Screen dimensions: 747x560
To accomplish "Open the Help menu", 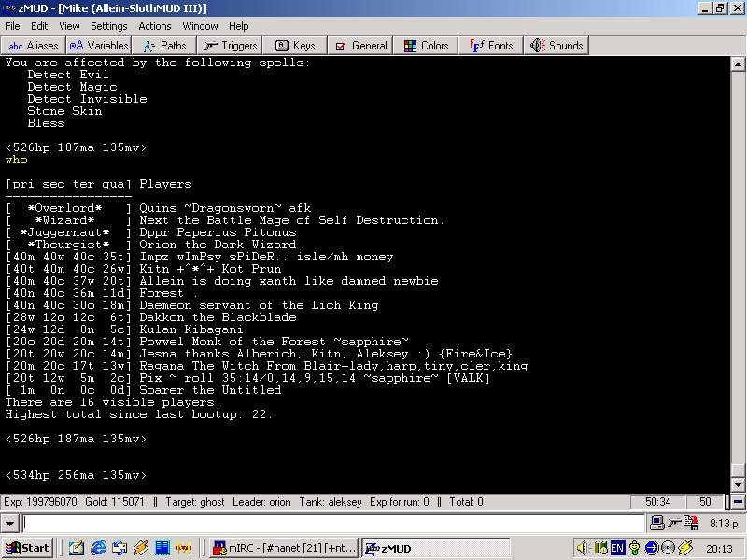I will pos(239,26).
